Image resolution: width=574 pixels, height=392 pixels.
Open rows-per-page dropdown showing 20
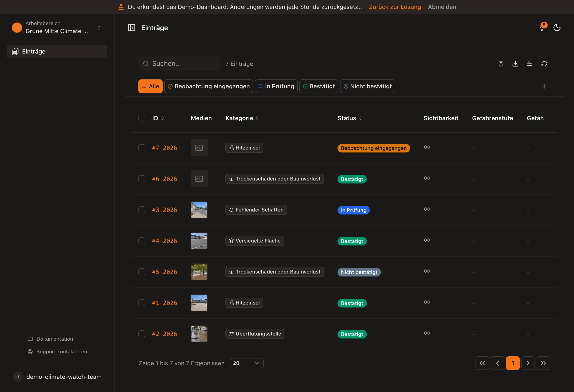[x=246, y=363]
